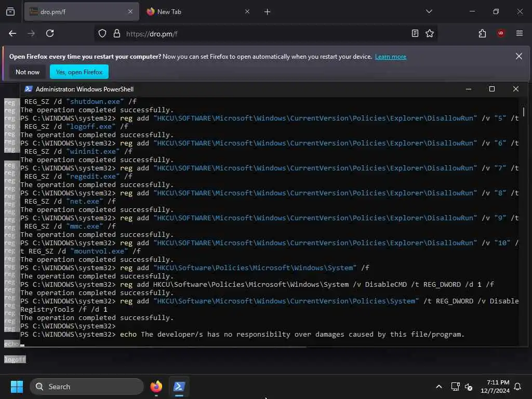Open the network status tray icon
Viewport: 532px width, 399px height.
[x=455, y=387]
